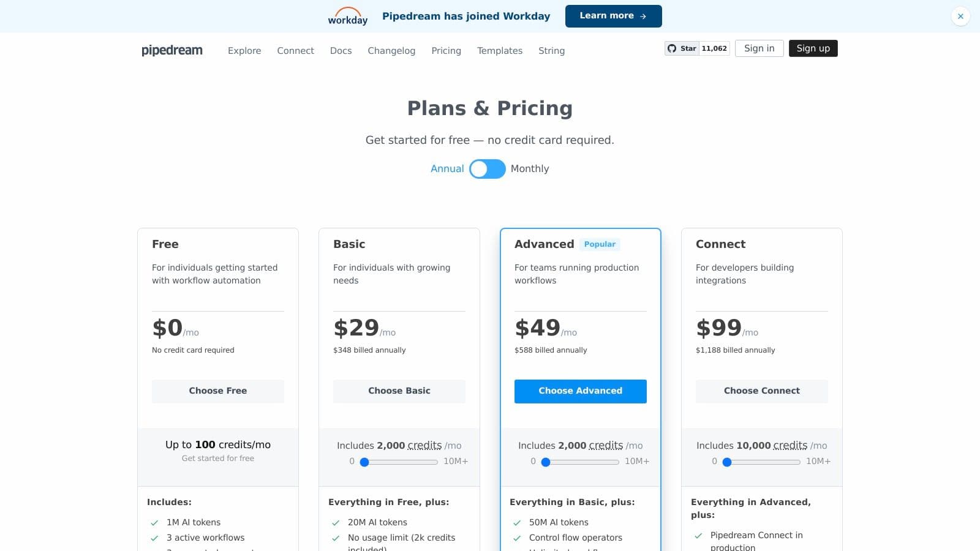Click the Sign in button
The height and width of the screenshot is (551, 980).
tap(759, 48)
